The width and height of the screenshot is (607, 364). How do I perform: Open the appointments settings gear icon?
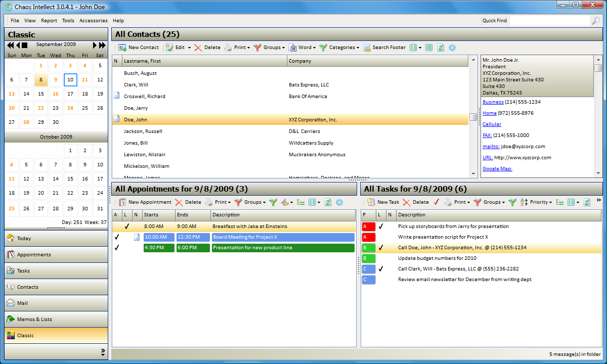click(x=339, y=202)
